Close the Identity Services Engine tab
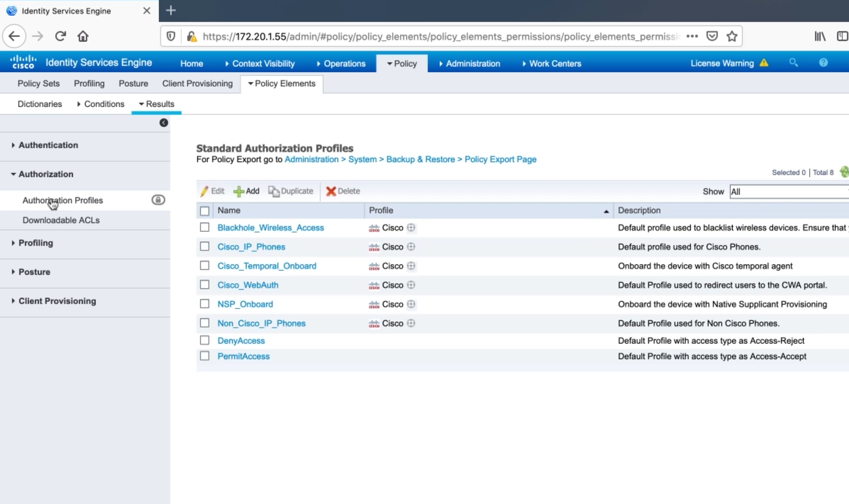The height and width of the screenshot is (504, 849). tap(147, 11)
